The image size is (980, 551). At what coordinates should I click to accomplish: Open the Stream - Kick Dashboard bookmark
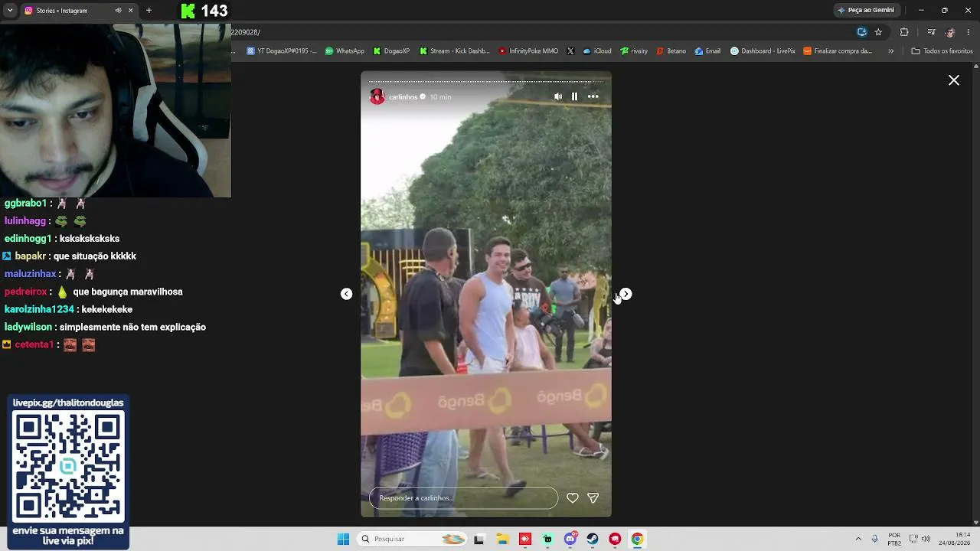(x=454, y=51)
